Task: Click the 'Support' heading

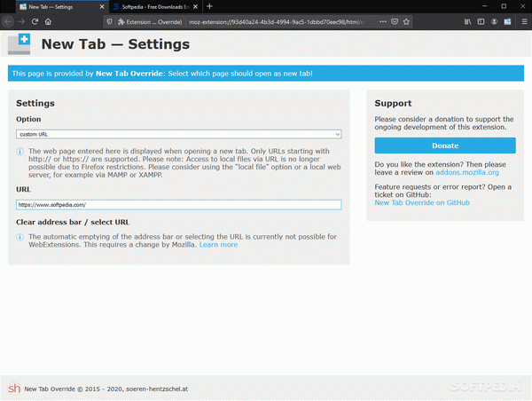Action: coord(393,103)
